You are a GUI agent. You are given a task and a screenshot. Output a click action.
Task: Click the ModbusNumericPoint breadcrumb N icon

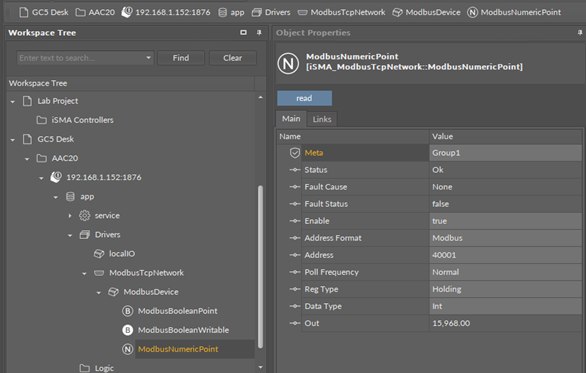point(472,12)
